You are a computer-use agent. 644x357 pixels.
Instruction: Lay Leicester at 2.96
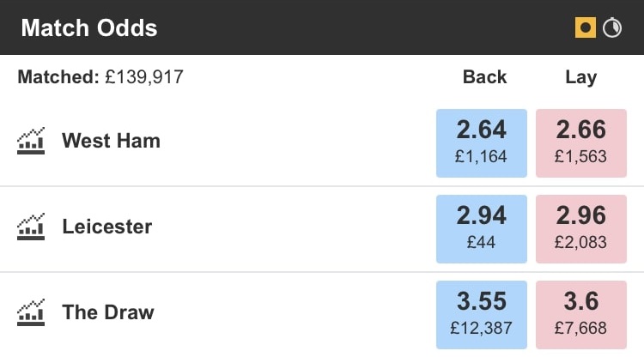580,228
